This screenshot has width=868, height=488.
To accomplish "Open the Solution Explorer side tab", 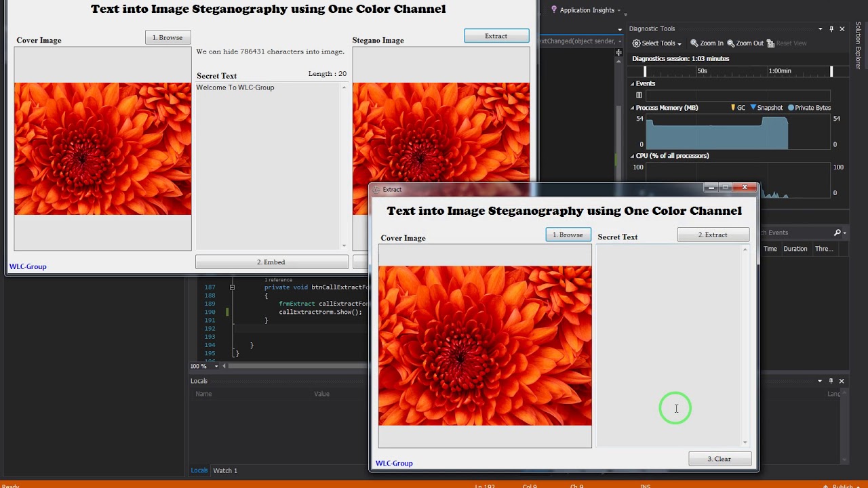I will tap(858, 45).
